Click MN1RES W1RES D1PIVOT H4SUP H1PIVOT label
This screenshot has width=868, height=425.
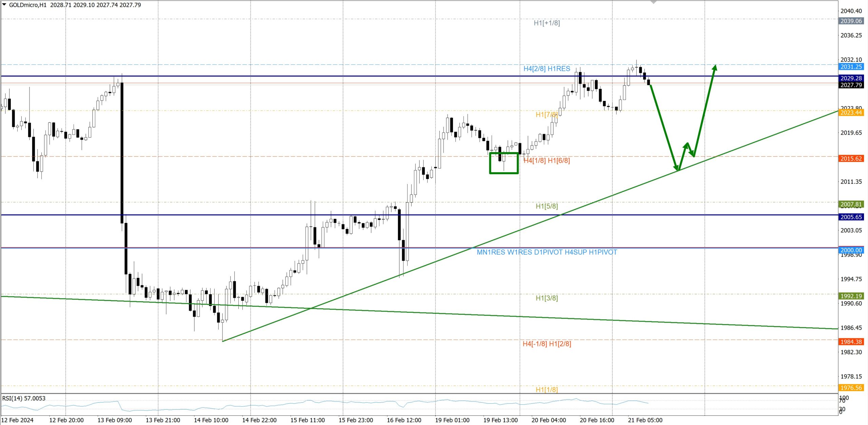click(547, 252)
